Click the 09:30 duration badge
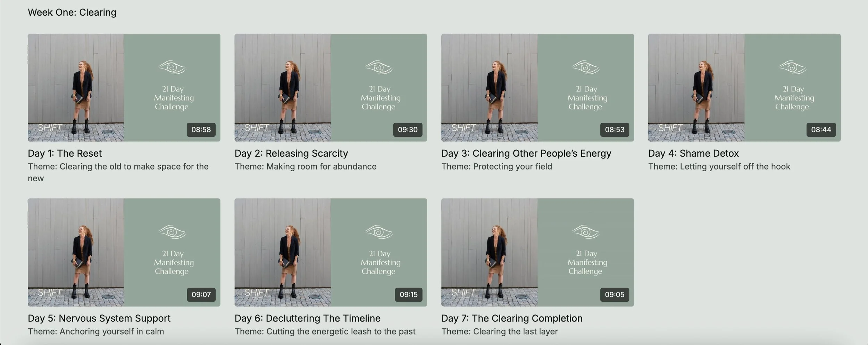The height and width of the screenshot is (345, 868). pos(408,130)
